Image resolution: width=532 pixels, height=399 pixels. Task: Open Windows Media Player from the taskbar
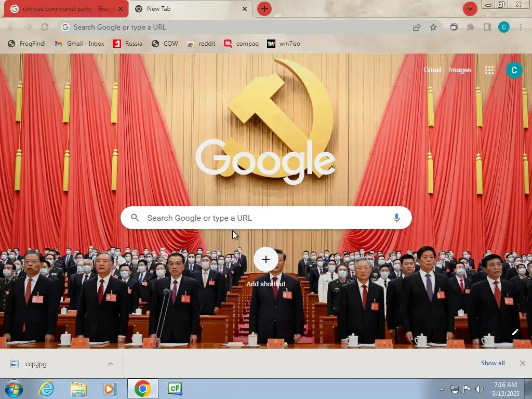tap(110, 389)
